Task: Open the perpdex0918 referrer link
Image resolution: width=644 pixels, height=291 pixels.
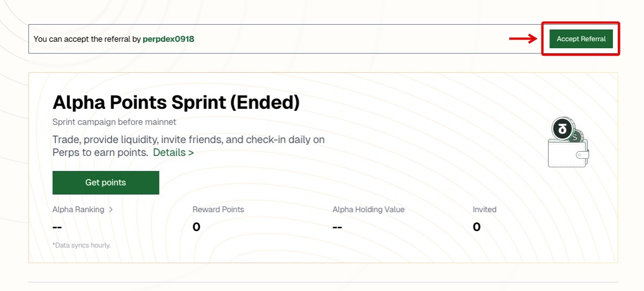Action: [168, 39]
